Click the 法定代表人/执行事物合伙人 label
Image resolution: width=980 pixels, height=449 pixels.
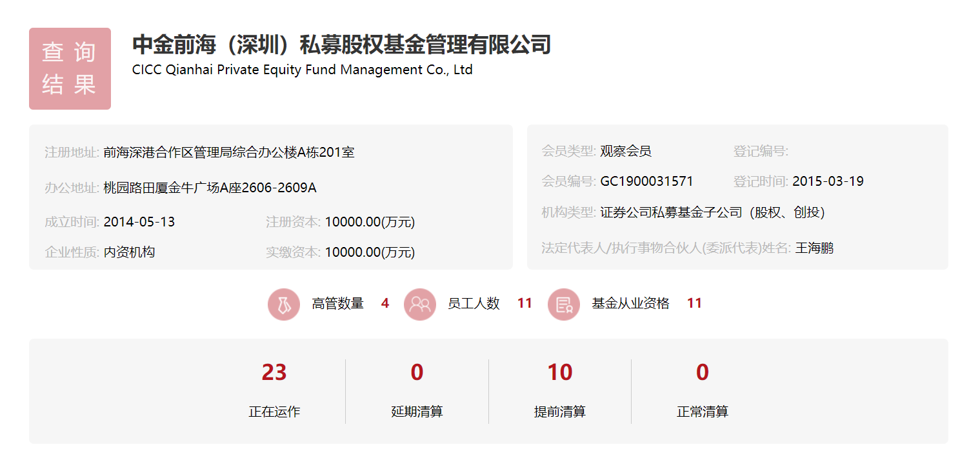(x=666, y=248)
